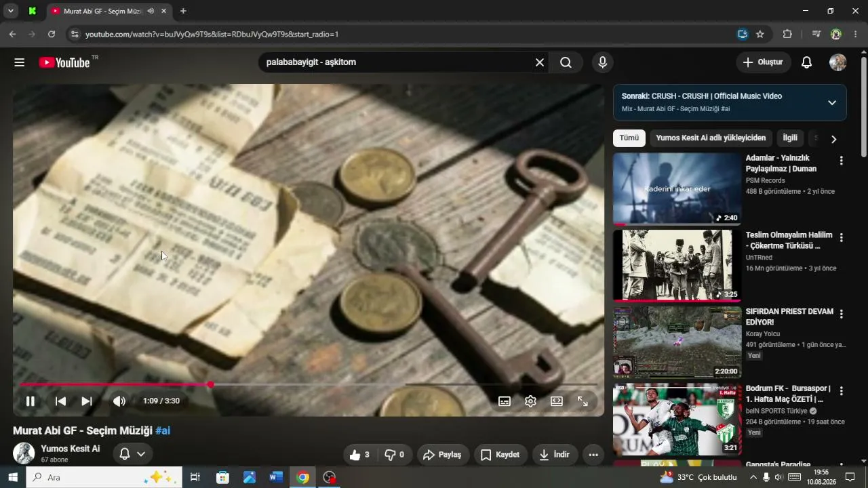Open the Windows notification center
Viewport: 868px width, 488px height.
(850, 477)
